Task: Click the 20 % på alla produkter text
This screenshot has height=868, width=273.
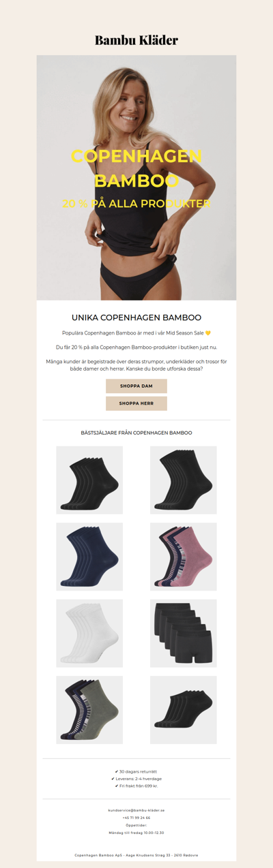Action: pos(136,204)
